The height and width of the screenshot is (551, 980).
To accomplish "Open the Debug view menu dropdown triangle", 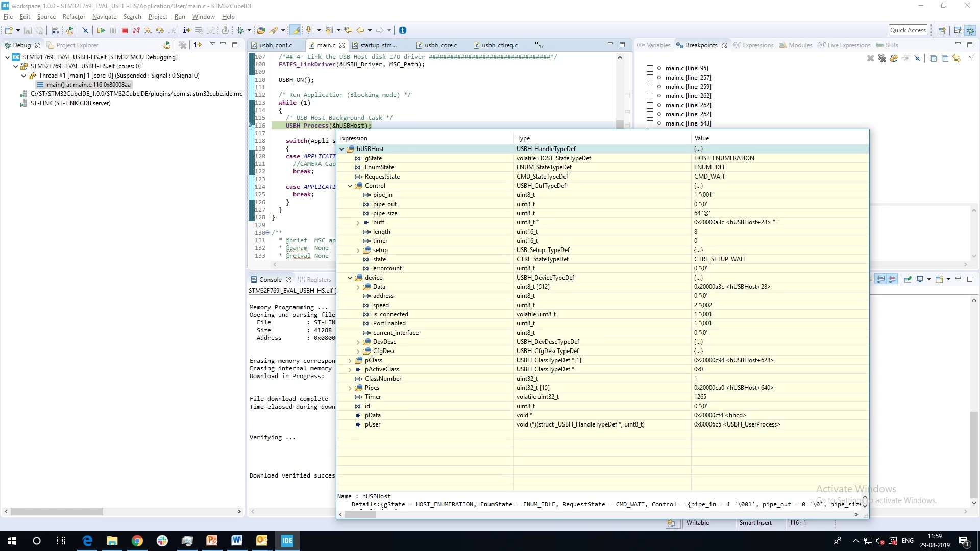I will 213,44.
